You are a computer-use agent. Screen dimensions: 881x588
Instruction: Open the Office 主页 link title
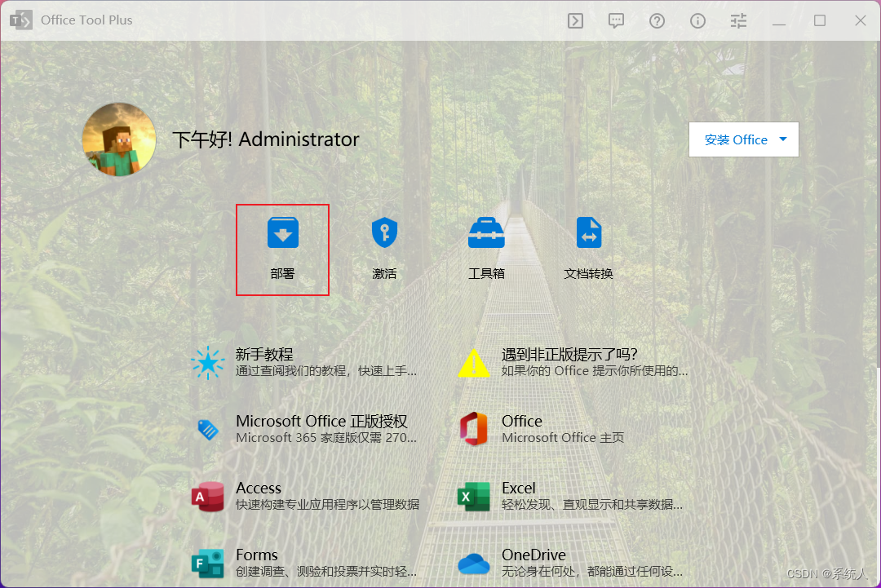522,421
